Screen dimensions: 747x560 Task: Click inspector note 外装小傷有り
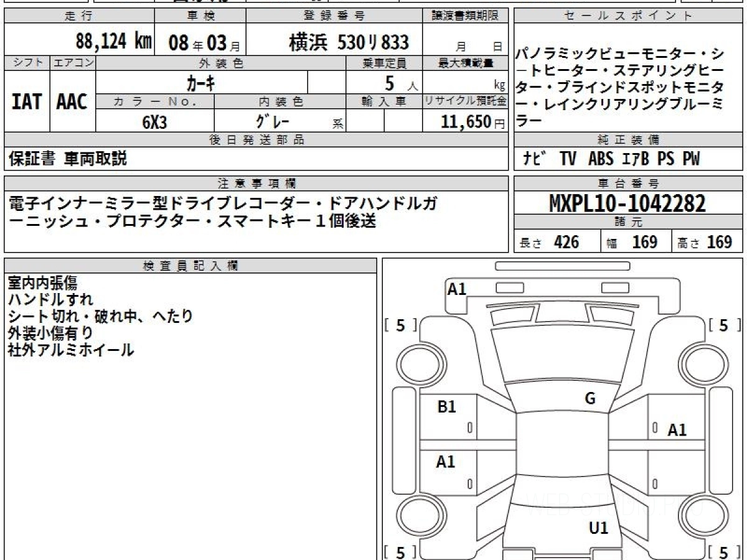click(50, 333)
